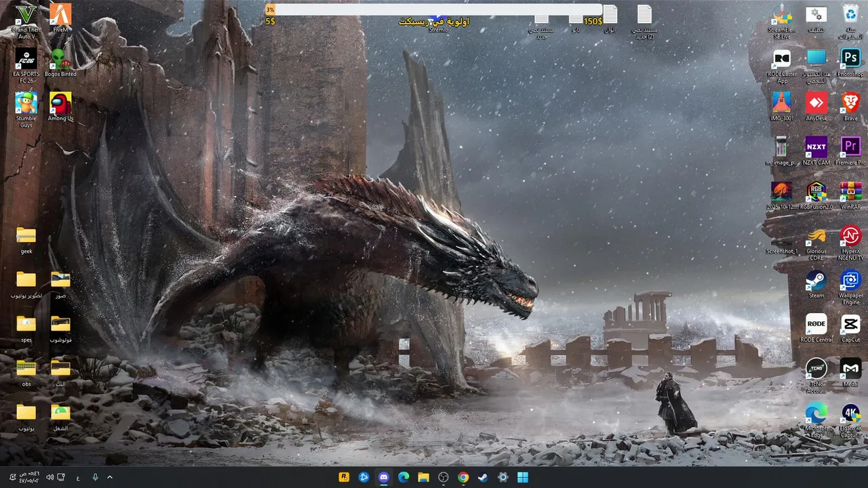Click the Bogos Binted alien icon

click(60, 62)
